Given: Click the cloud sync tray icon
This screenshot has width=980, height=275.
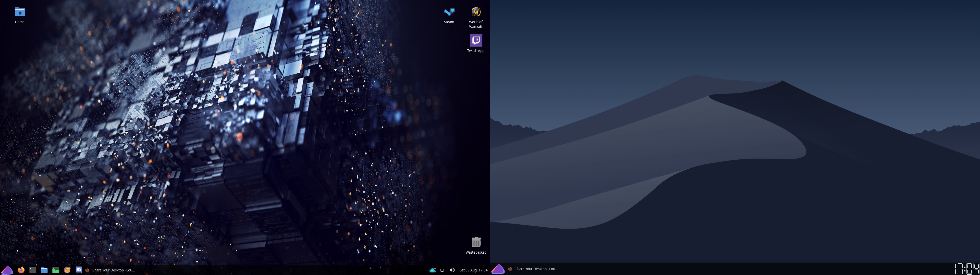Looking at the screenshot, I should (x=432, y=270).
